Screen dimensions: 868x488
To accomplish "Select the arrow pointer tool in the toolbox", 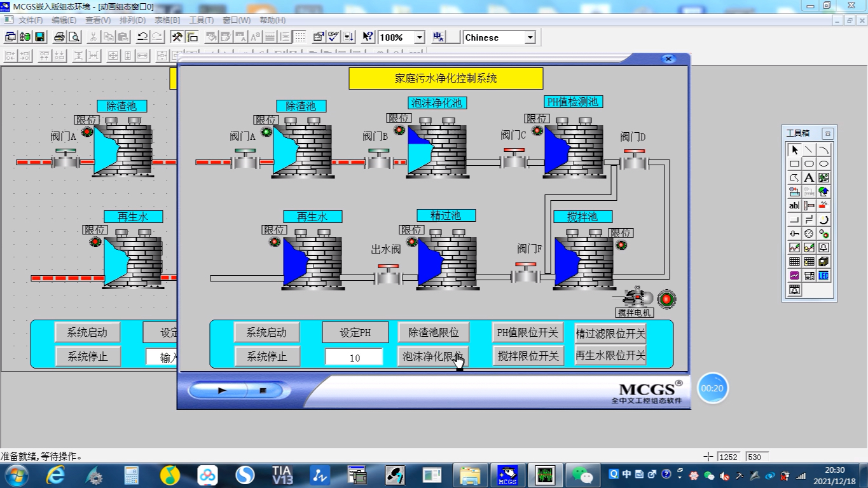I will [795, 149].
